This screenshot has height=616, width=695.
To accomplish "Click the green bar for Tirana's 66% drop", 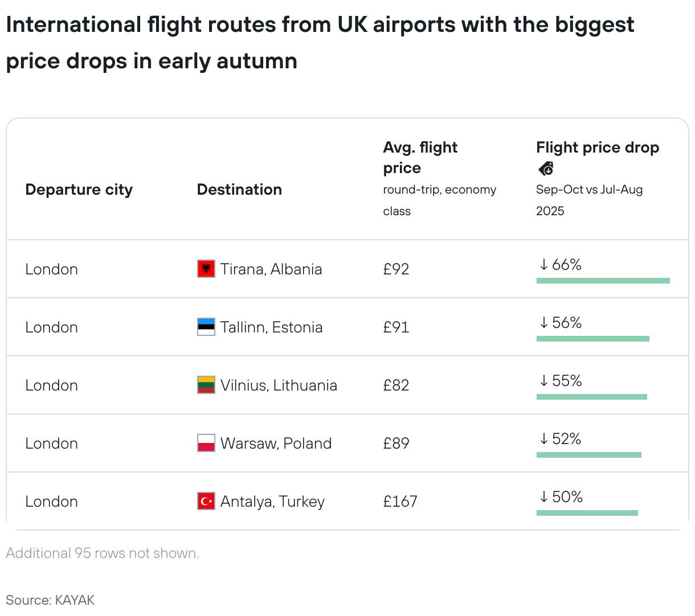I will 603,281.
